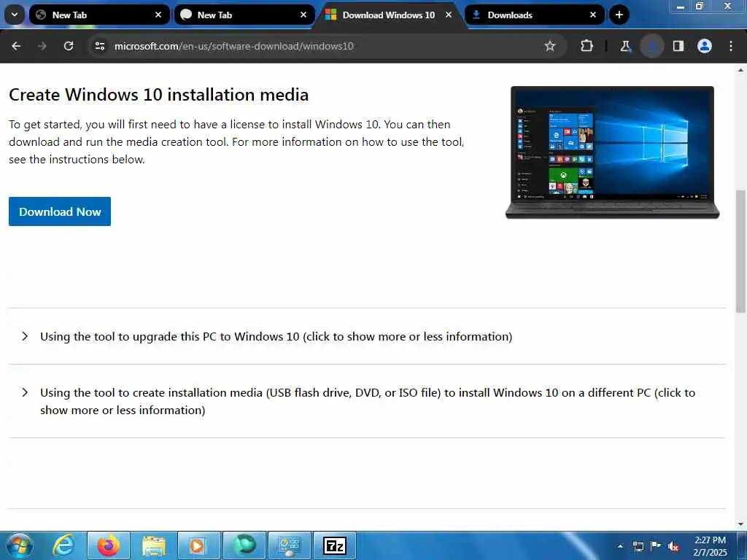Viewport: 747px width, 560px height.
Task: Open the Chrome profile avatar
Action: pos(705,46)
